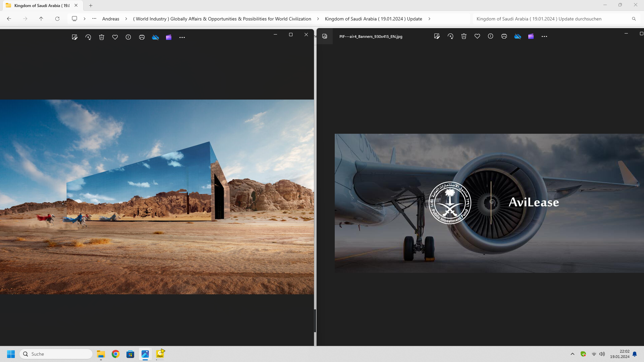
Task: Click the taskbar Suche search box
Action: pos(56,354)
